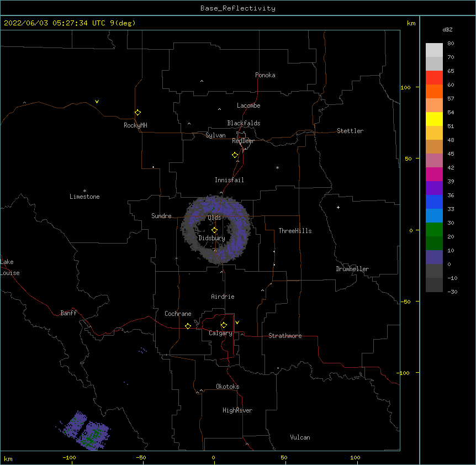The image size is (476, 465).
Task: Click the Base_Reflectivity title
Action: pos(238,8)
